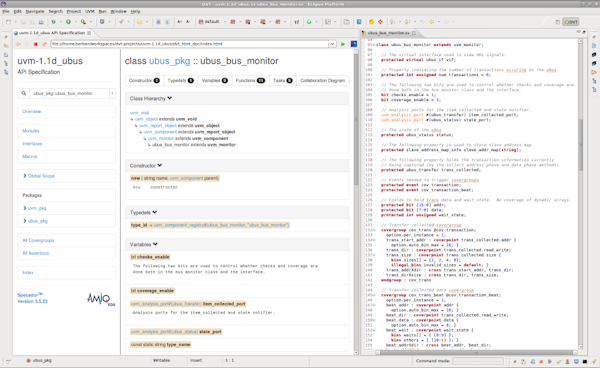Click the blue shield status bar icon
The width and height of the screenshot is (600, 368).
tap(576, 361)
